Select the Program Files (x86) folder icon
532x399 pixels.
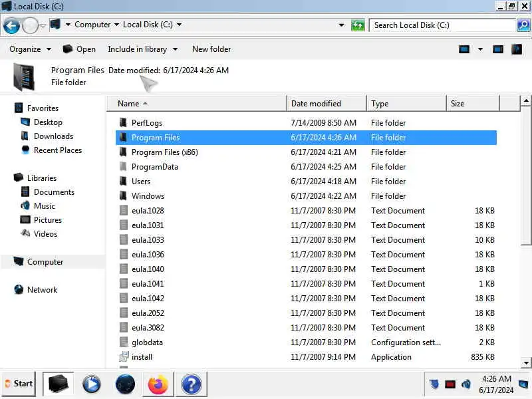(123, 152)
